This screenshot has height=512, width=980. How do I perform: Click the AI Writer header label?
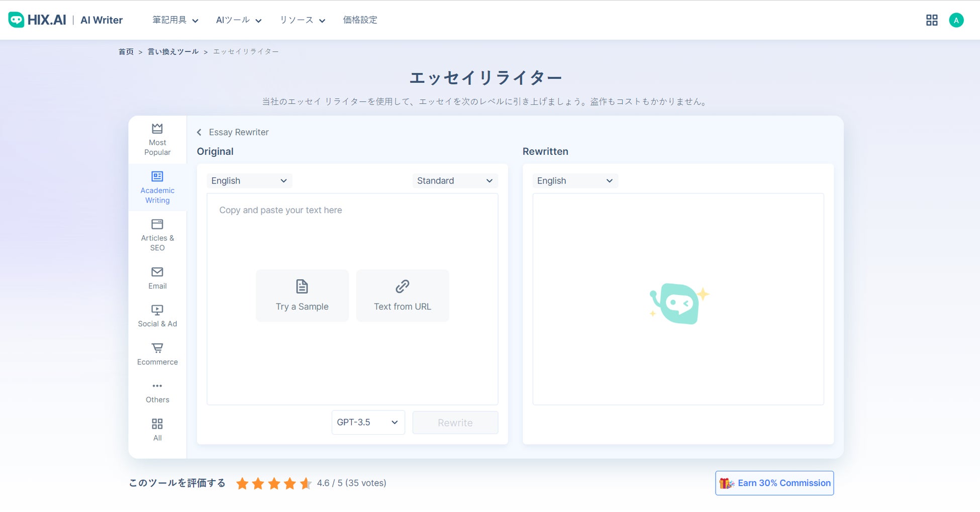pos(102,20)
